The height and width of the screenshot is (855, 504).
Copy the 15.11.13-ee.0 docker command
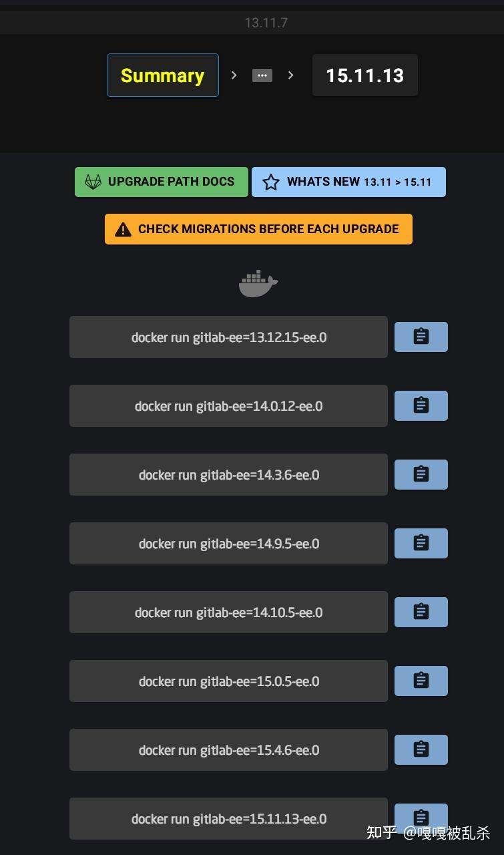click(421, 818)
